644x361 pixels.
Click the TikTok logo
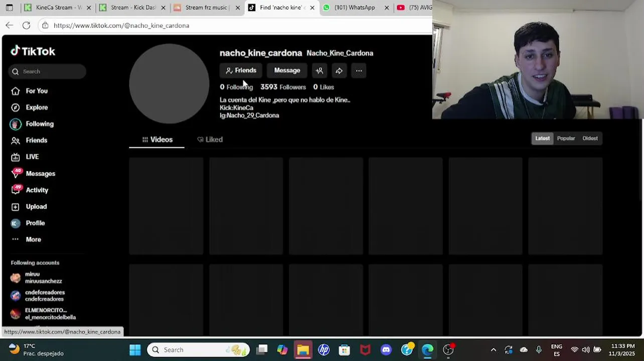point(33,51)
